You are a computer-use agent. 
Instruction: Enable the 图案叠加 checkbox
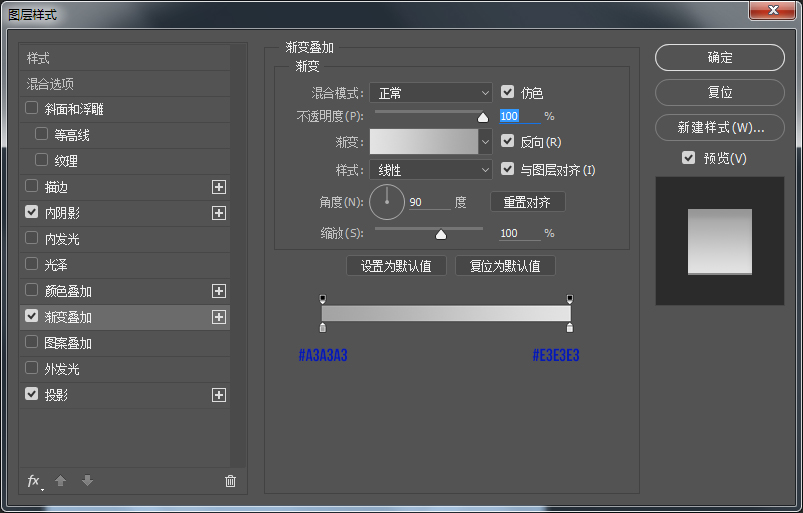(x=32, y=342)
